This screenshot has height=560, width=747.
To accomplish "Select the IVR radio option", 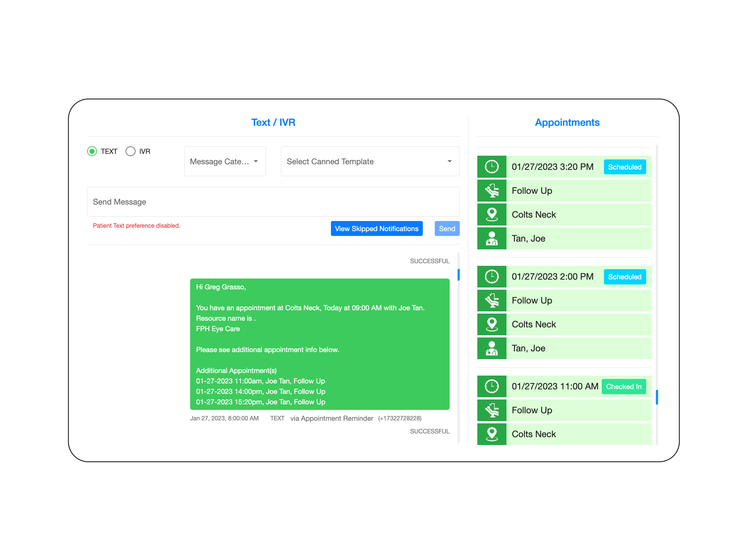I will click(x=130, y=151).
